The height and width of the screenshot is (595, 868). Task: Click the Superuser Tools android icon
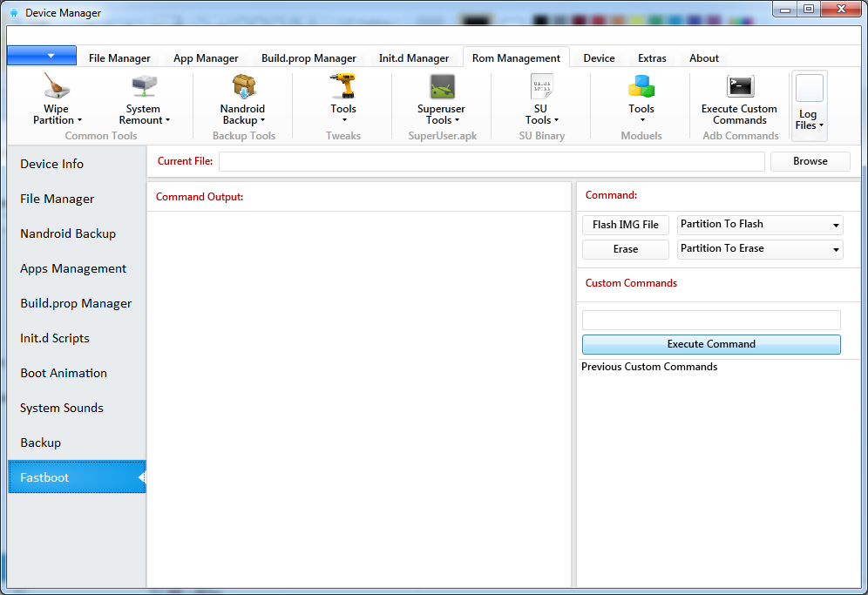[x=441, y=87]
